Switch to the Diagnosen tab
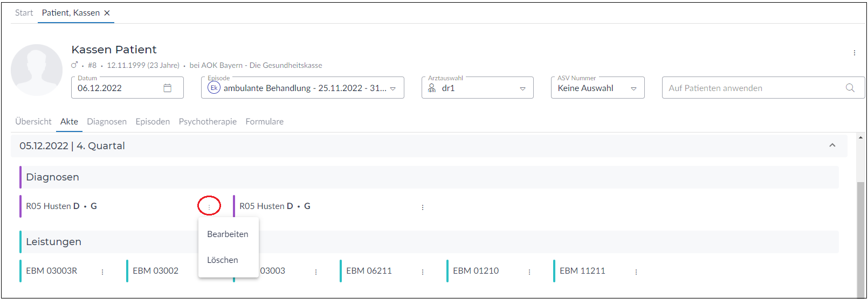 click(x=107, y=122)
